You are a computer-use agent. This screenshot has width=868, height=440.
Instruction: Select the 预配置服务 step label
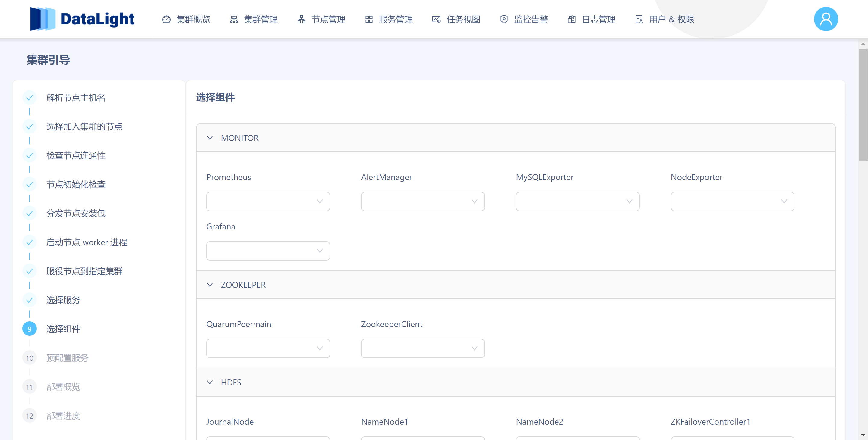(68, 358)
